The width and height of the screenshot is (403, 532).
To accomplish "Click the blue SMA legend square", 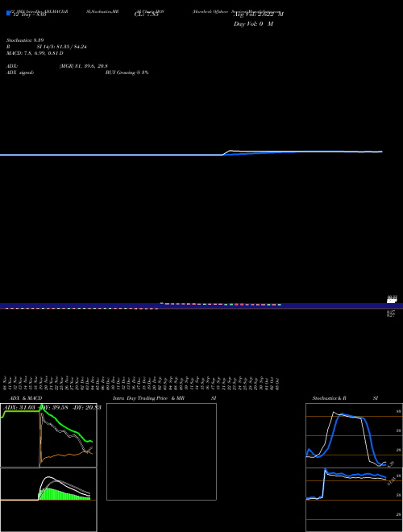I will point(9,13).
